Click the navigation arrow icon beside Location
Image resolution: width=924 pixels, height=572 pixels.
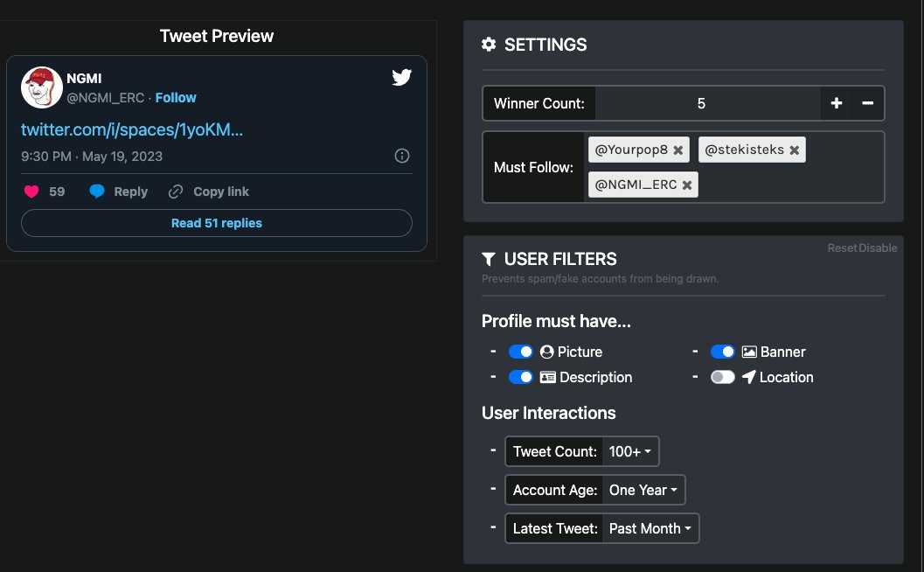click(749, 377)
